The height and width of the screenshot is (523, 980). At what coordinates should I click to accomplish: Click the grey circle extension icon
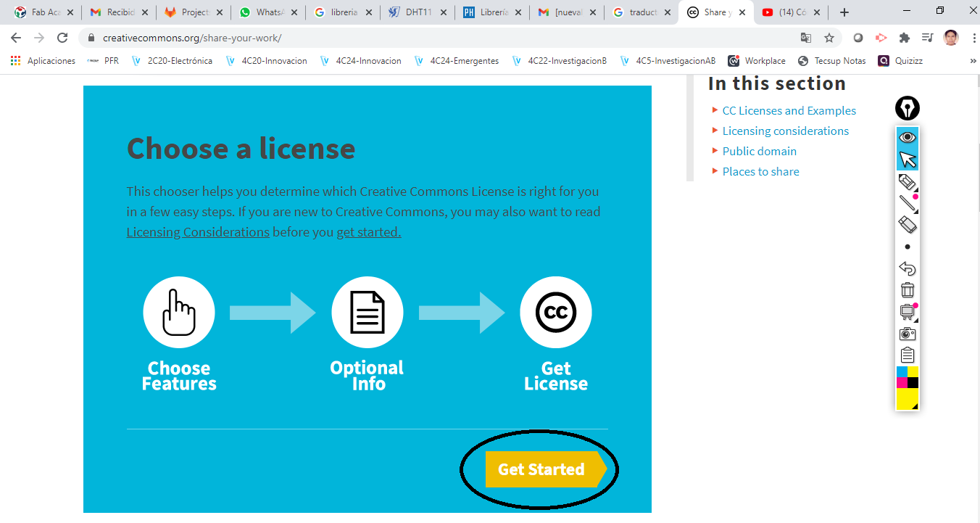tap(858, 38)
